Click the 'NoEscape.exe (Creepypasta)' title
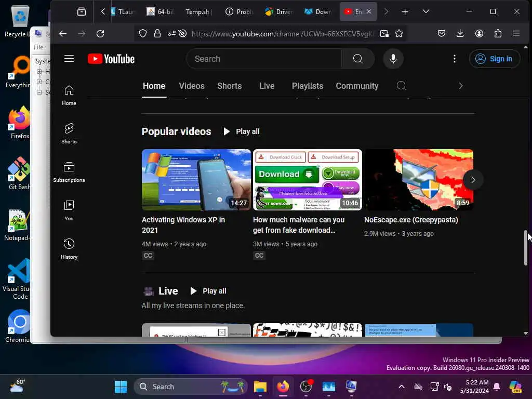 pyautogui.click(x=411, y=220)
